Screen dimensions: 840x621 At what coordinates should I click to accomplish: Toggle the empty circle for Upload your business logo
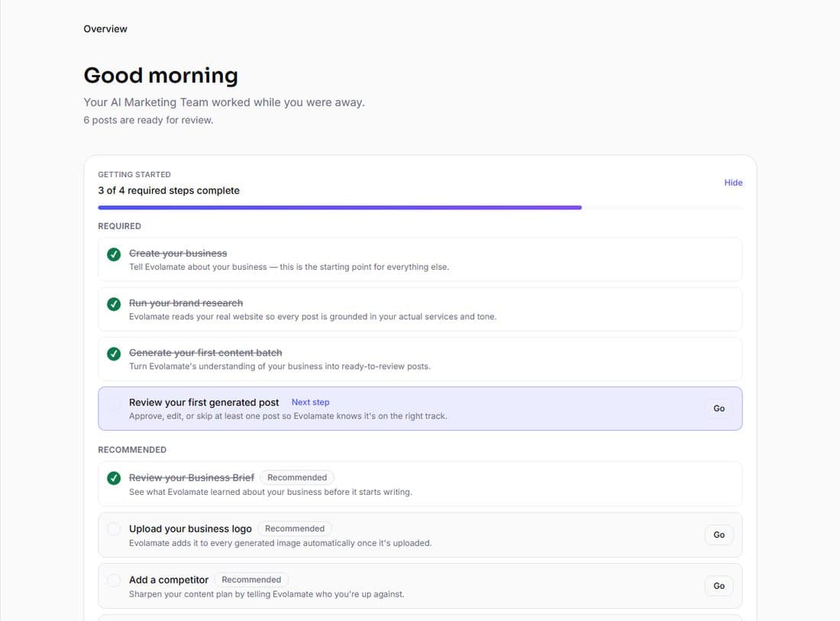coord(114,529)
